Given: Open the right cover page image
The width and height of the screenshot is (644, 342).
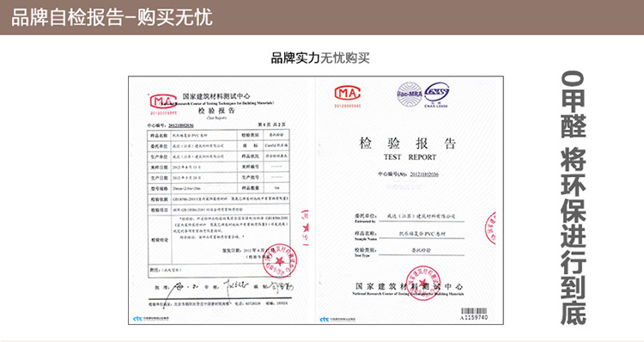Looking at the screenshot, I should (409, 200).
